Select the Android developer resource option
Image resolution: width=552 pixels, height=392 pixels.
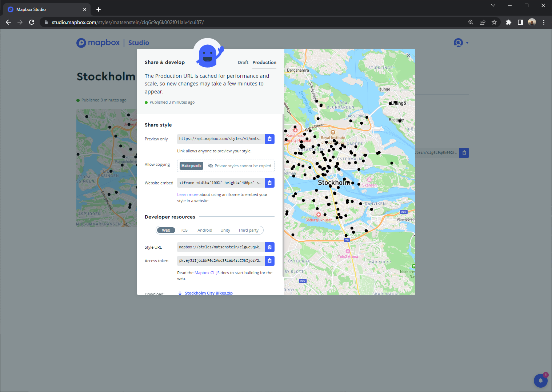point(205,230)
